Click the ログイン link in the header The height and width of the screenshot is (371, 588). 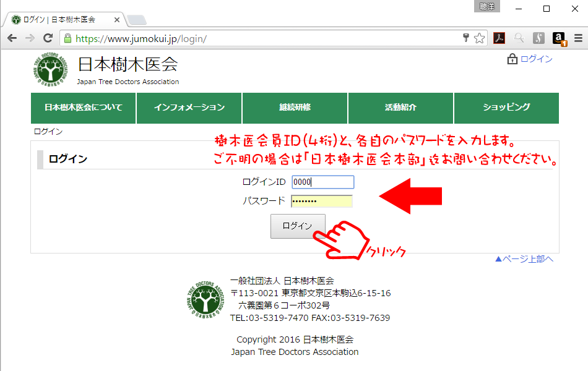tap(536, 59)
